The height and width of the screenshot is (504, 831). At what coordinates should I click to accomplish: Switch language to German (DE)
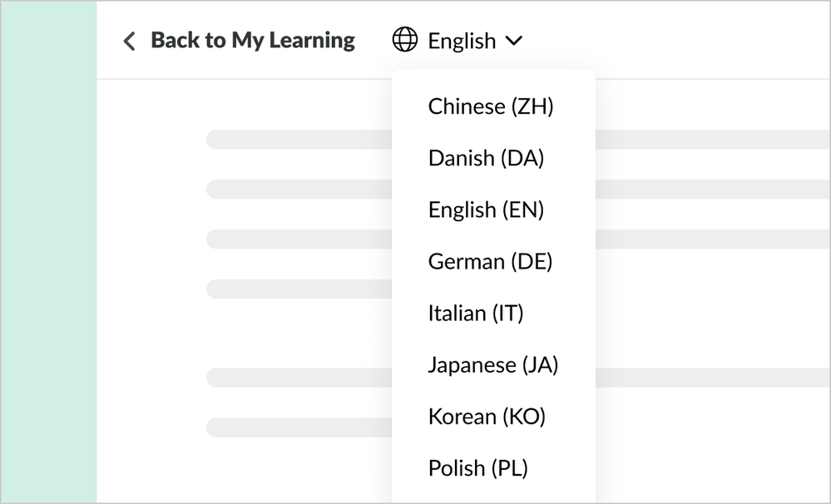click(x=490, y=261)
